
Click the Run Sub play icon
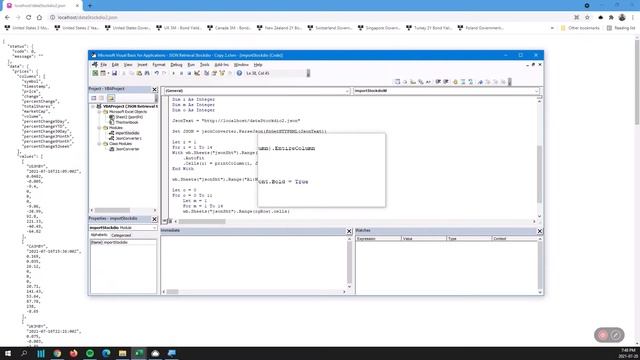tap(173, 73)
